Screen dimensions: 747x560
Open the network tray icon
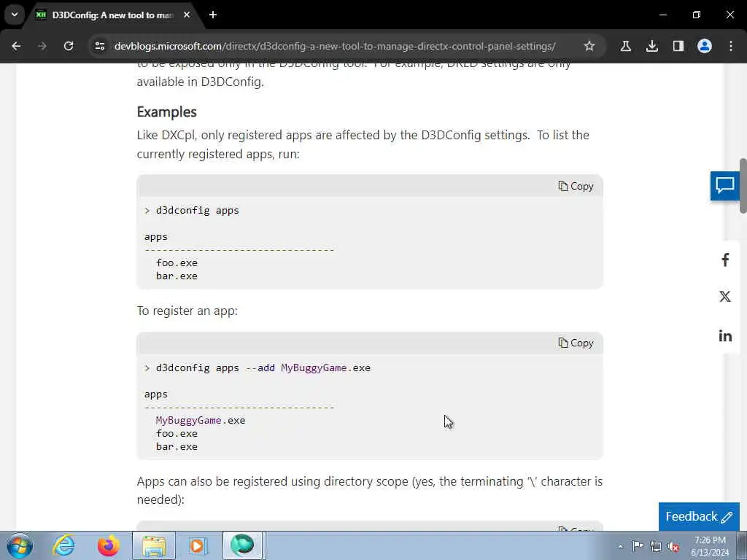click(656, 546)
